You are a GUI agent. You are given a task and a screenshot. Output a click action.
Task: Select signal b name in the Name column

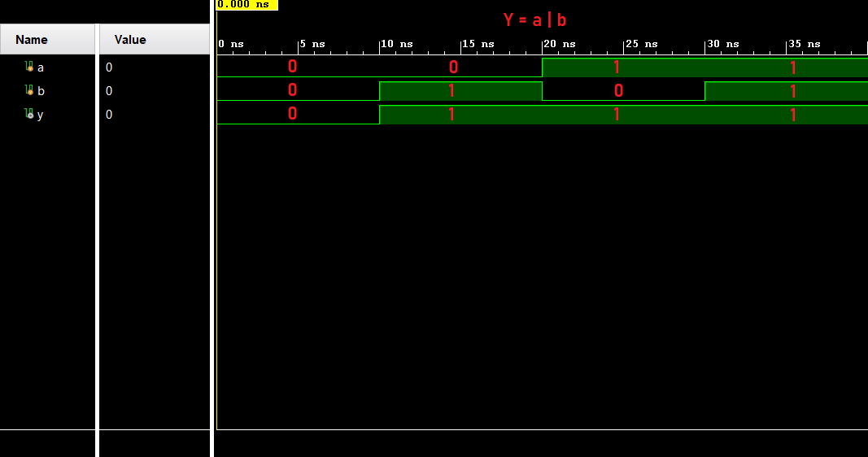point(41,91)
